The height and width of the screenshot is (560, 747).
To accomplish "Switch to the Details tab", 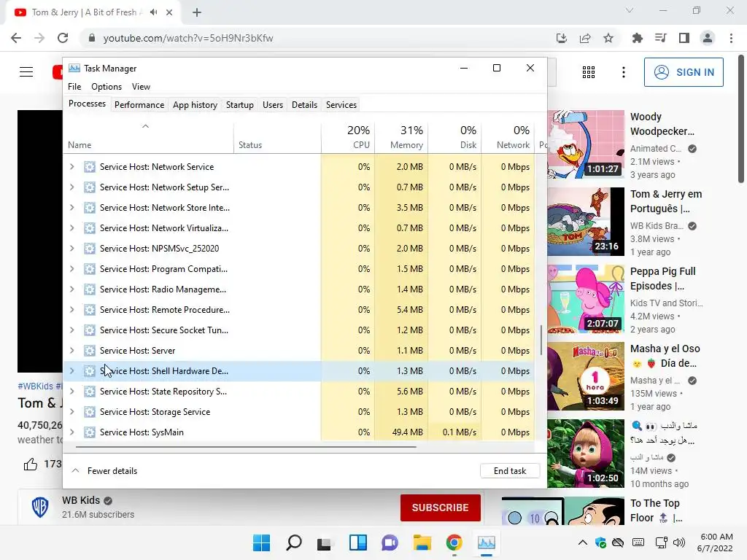I will pos(304,105).
